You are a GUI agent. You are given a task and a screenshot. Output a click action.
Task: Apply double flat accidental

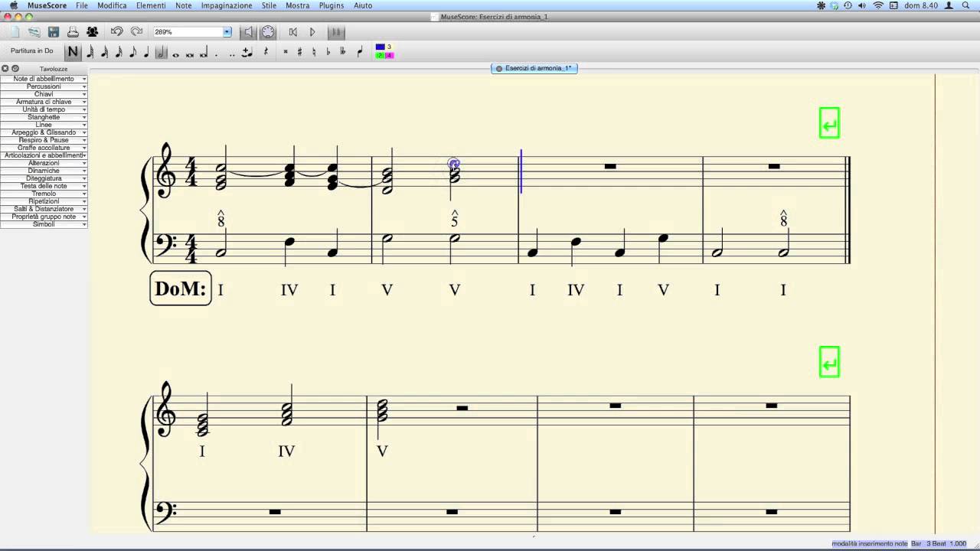coord(342,52)
